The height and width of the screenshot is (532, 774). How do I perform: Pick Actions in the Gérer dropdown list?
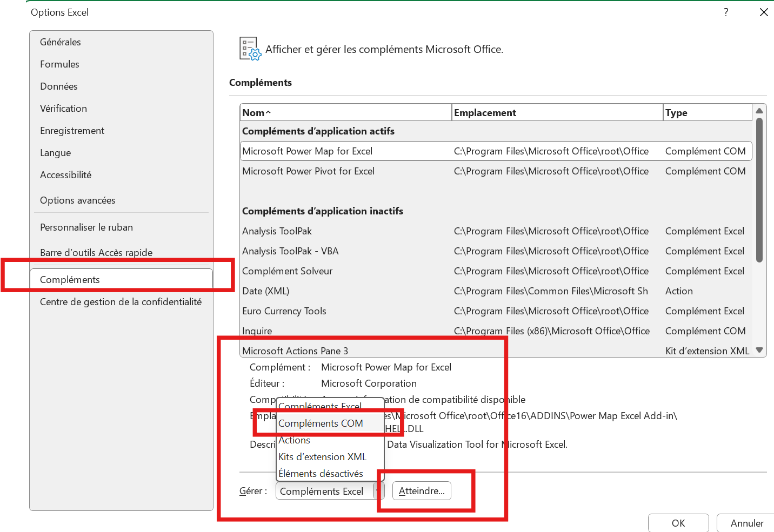[x=330, y=440]
